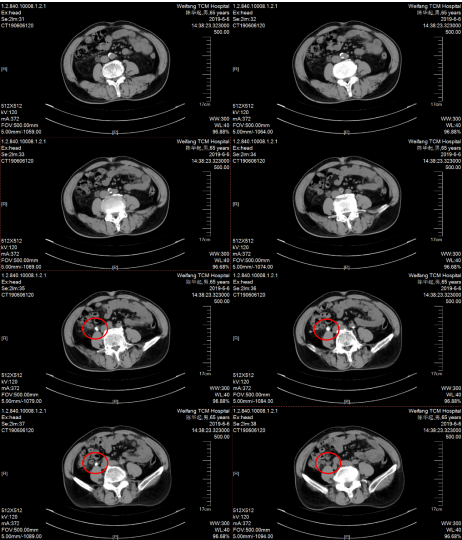Click the [R] orientation marker on slice Im:36
This screenshot has height=540, width=462.
click(236, 339)
